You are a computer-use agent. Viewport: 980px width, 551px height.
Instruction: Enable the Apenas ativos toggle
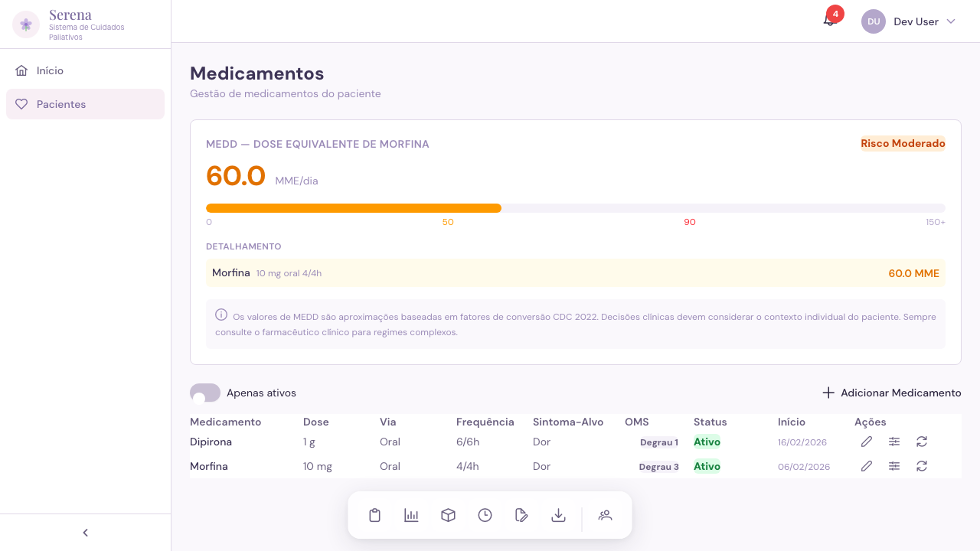(204, 393)
